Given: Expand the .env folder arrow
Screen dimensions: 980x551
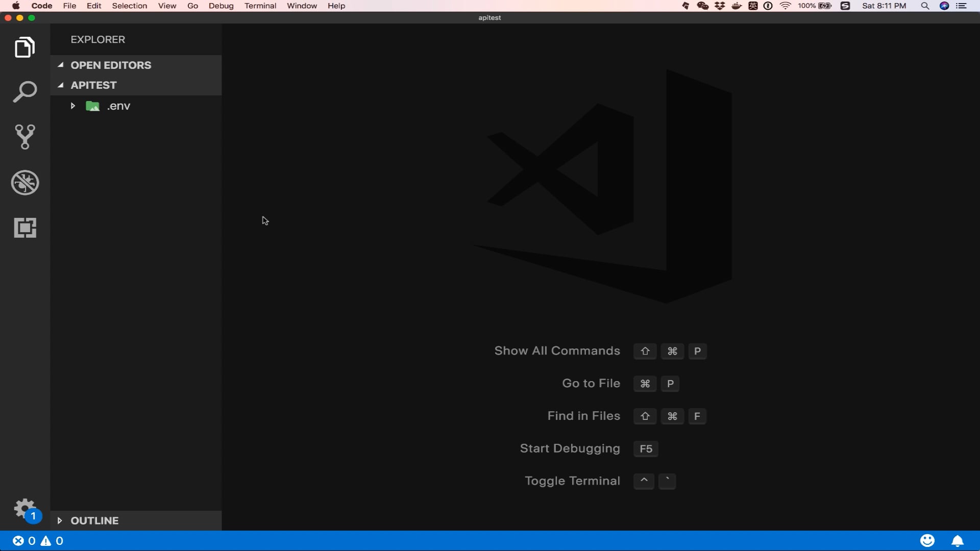Looking at the screenshot, I should click(73, 106).
